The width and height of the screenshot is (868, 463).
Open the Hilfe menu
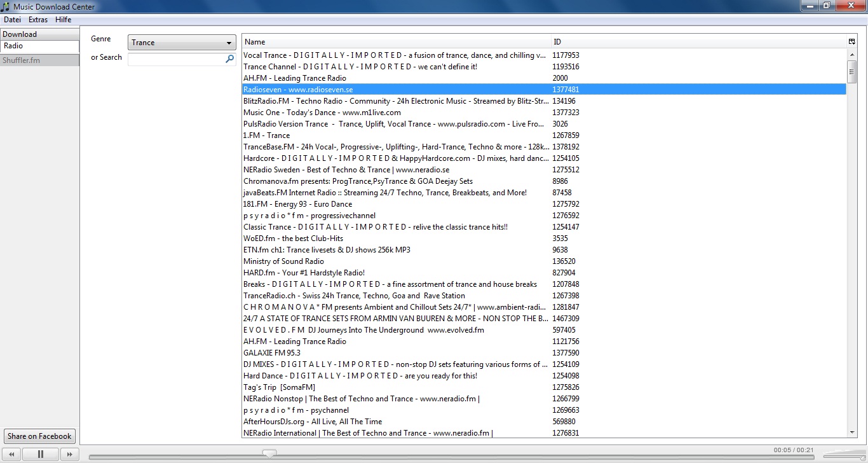64,20
